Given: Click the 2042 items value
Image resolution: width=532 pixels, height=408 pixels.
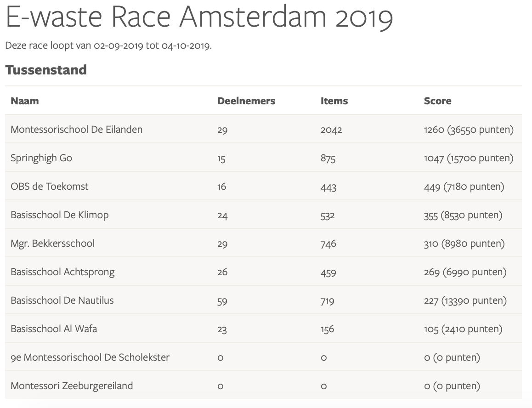Looking at the screenshot, I should [331, 130].
